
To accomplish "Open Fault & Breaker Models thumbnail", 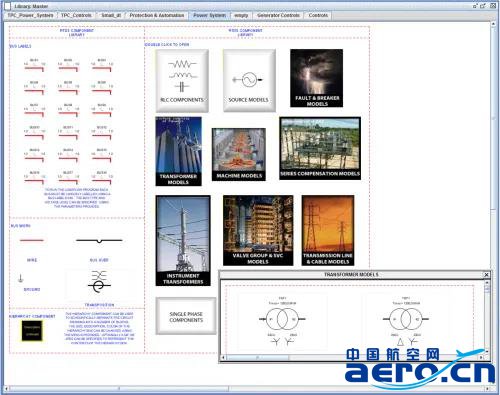I will [x=316, y=78].
